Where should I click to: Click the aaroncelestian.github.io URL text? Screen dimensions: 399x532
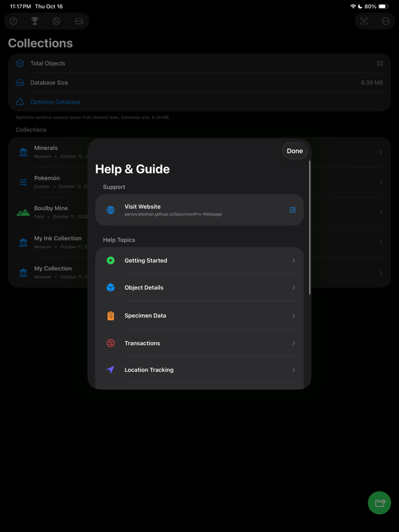[173, 214]
